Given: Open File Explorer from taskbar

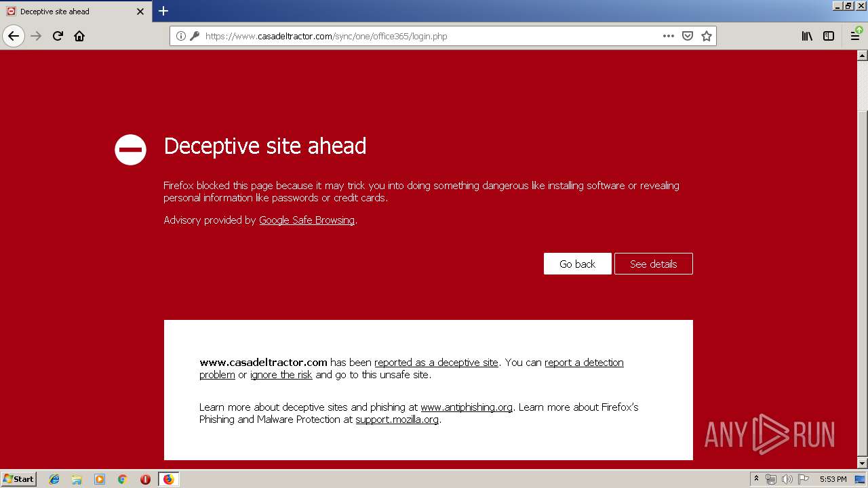Looking at the screenshot, I should point(77,479).
